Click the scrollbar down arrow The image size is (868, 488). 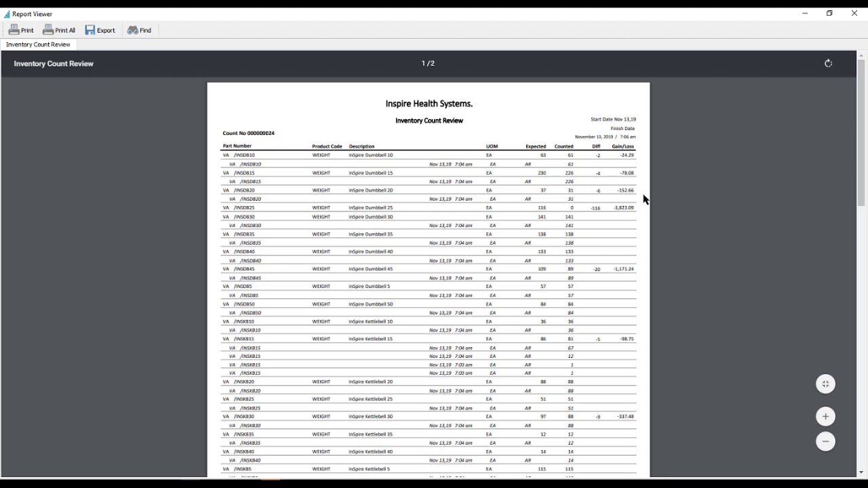[x=861, y=472]
